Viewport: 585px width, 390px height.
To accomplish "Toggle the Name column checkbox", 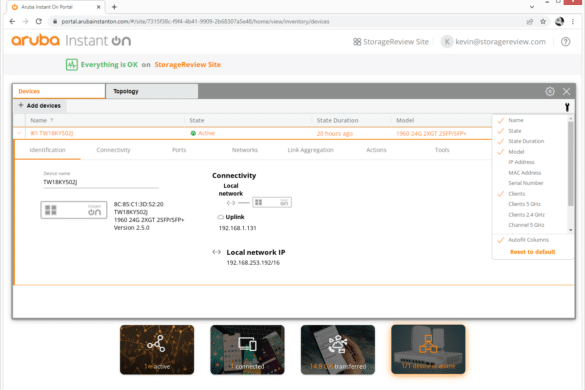I will (x=501, y=120).
